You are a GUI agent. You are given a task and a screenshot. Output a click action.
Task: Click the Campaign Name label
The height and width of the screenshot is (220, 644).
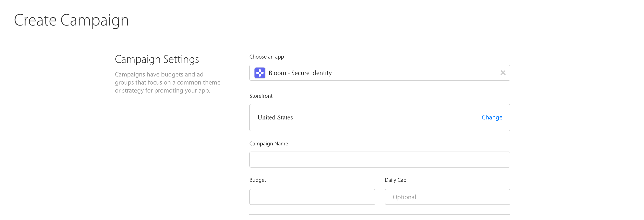click(x=268, y=144)
